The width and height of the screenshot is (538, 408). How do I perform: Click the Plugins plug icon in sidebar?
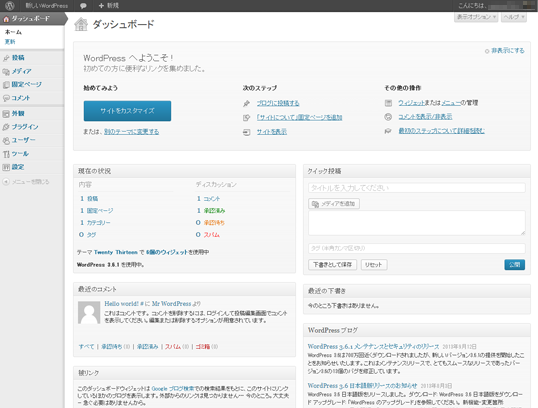point(6,127)
